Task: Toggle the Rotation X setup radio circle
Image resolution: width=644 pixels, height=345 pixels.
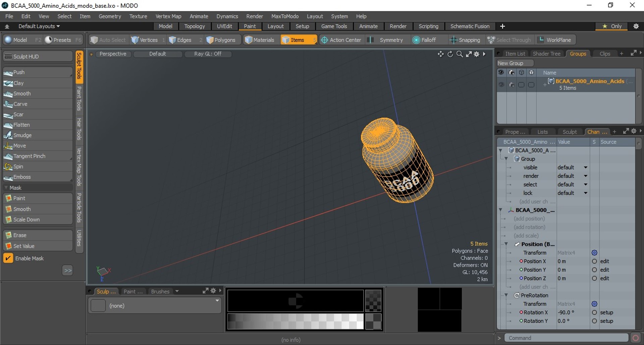Action: (594, 312)
